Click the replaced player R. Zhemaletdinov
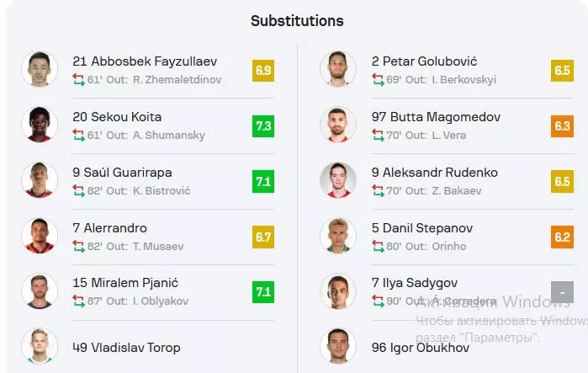 coord(177,79)
